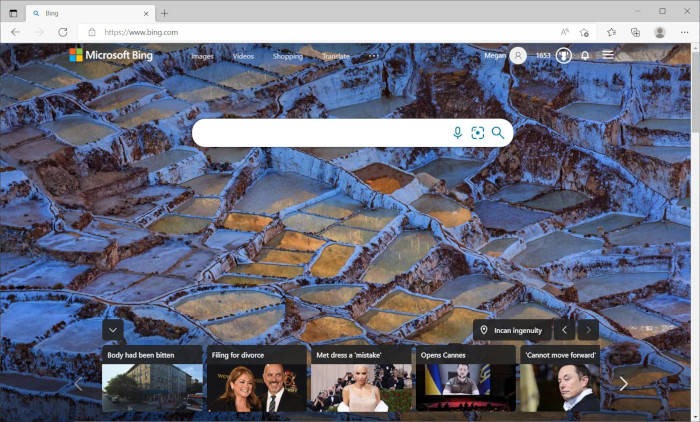Click the browser forward arrow
The image size is (700, 422).
39,32
